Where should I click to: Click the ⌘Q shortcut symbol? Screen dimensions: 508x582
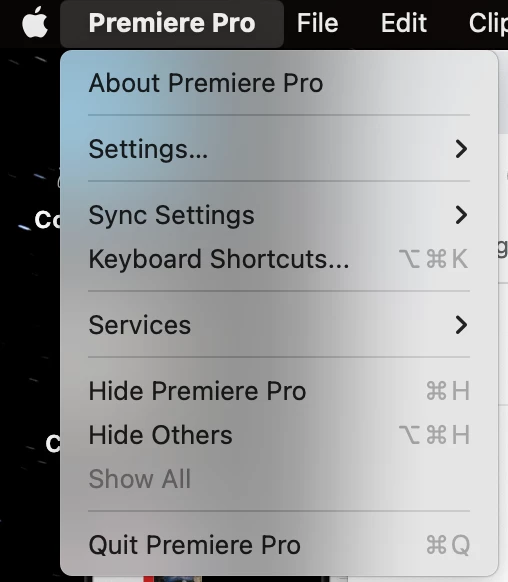[x=448, y=545]
